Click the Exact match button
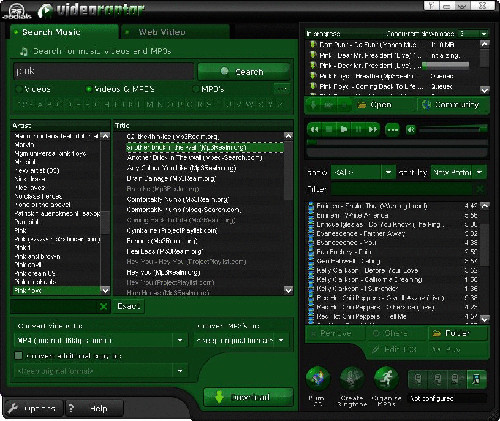The height and width of the screenshot is (421, 500). click(129, 306)
